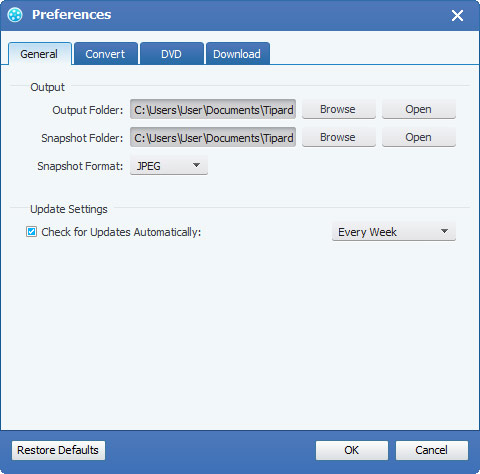Click Restore Defaults button

click(58, 450)
